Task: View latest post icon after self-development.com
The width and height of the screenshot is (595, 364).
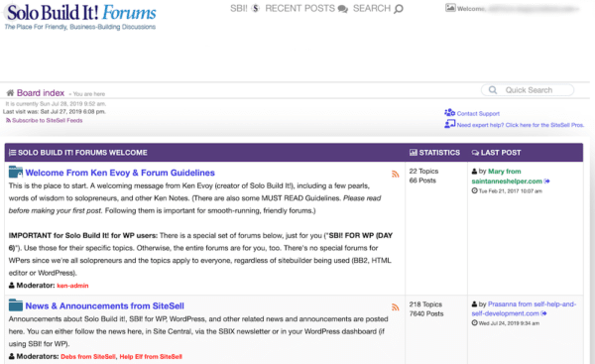Action: tap(543, 313)
